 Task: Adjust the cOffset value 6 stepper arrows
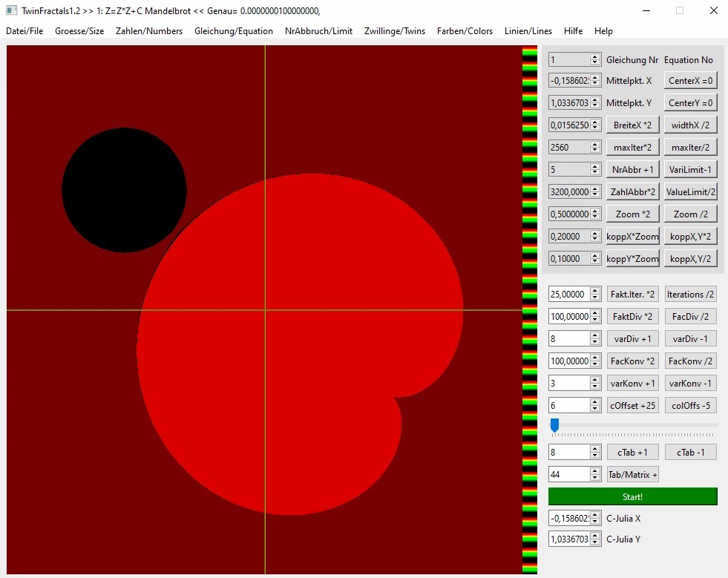pyautogui.click(x=594, y=406)
